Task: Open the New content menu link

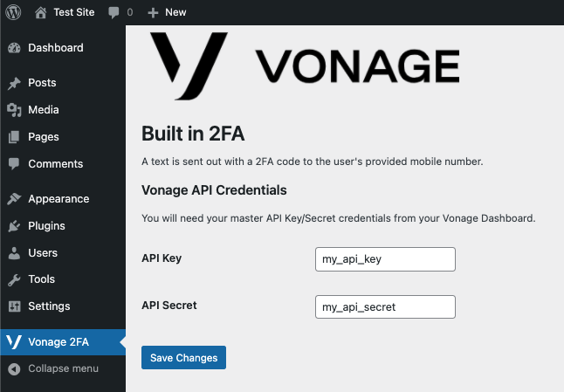Action: tap(168, 12)
